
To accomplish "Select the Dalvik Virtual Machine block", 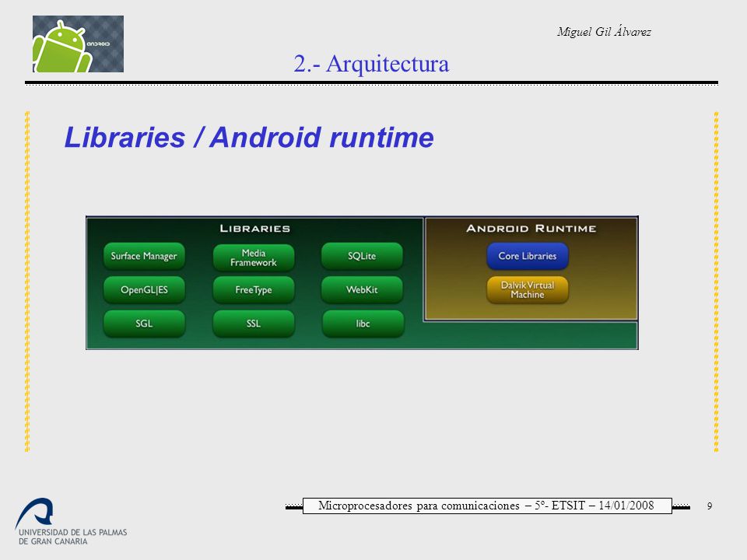I will (x=528, y=290).
